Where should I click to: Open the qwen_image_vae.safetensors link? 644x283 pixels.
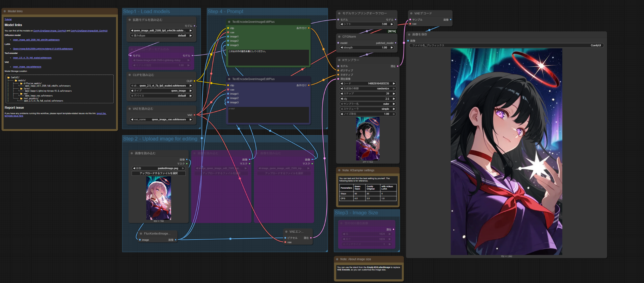pyautogui.click(x=27, y=67)
